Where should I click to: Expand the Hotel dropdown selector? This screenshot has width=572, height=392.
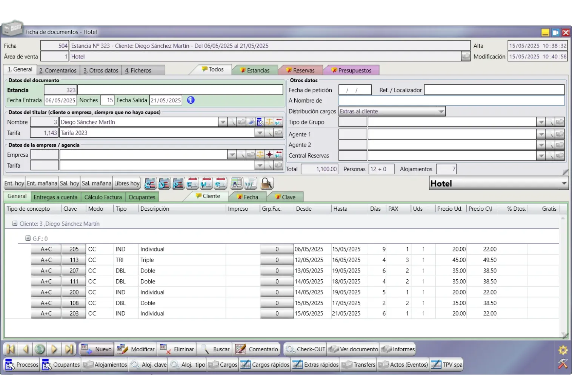(x=564, y=184)
